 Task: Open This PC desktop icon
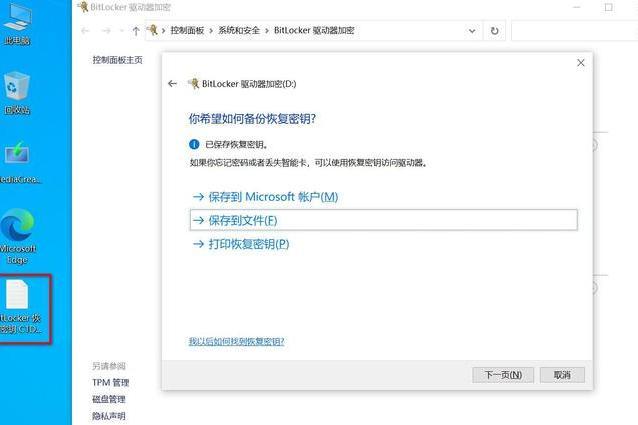tap(17, 24)
